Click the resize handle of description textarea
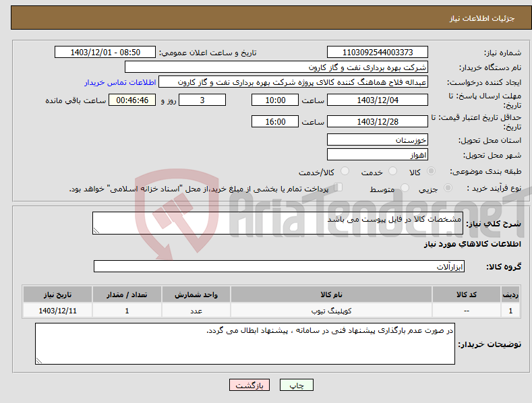Image resolution: width=532 pixels, height=403 pixels. pos(96,230)
